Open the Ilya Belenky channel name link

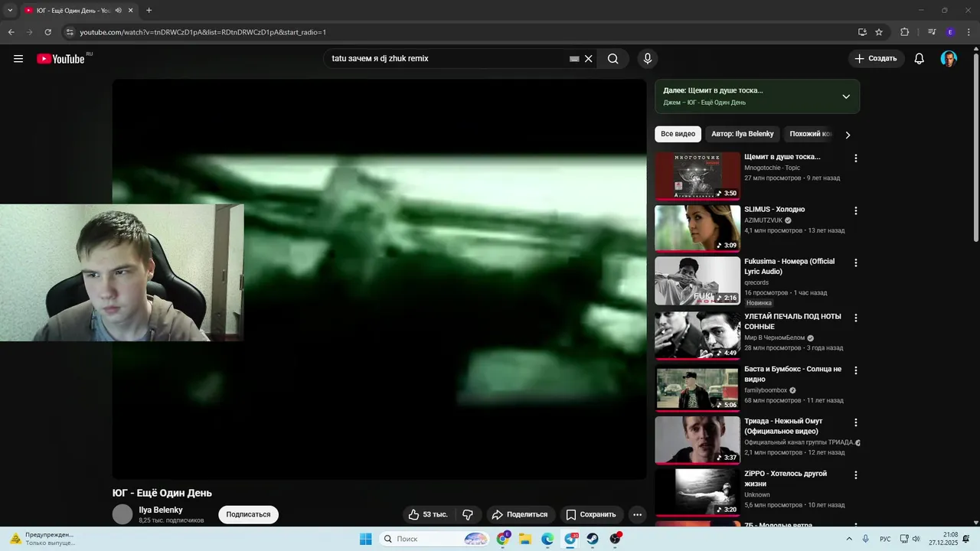pyautogui.click(x=161, y=510)
